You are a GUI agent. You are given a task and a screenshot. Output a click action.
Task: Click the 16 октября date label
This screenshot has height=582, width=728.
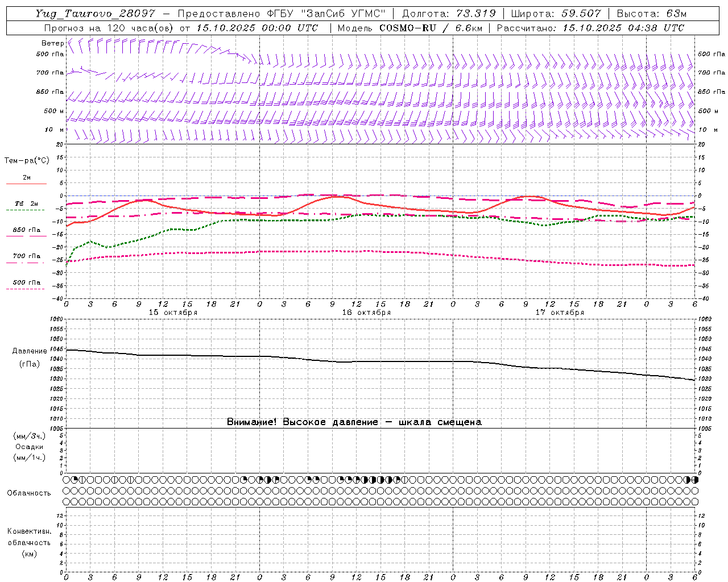click(366, 313)
